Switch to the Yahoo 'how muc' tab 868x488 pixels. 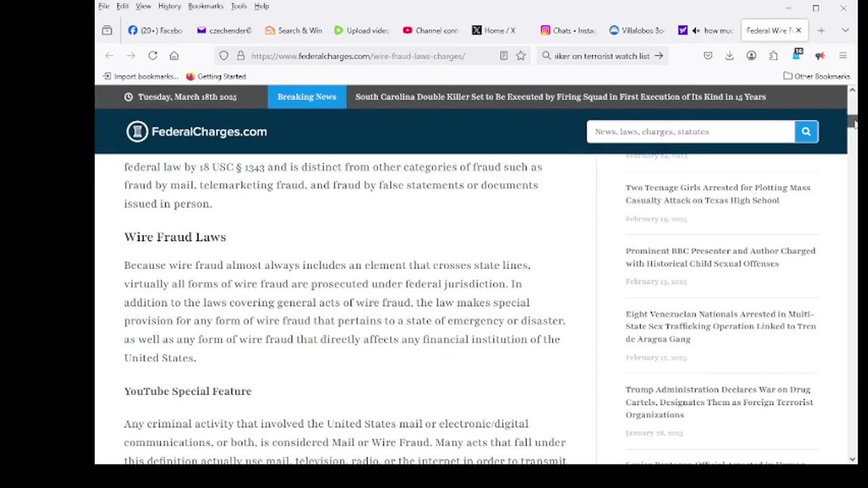click(705, 30)
